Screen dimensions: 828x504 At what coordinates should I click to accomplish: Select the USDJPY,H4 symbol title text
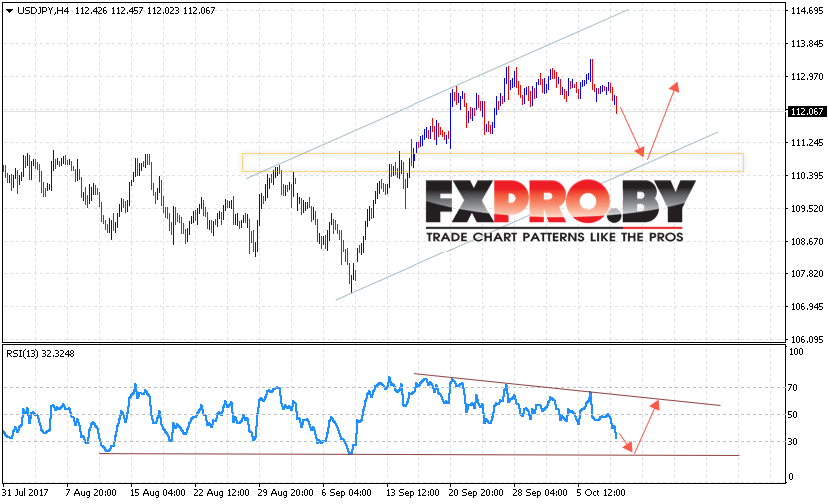click(43, 11)
